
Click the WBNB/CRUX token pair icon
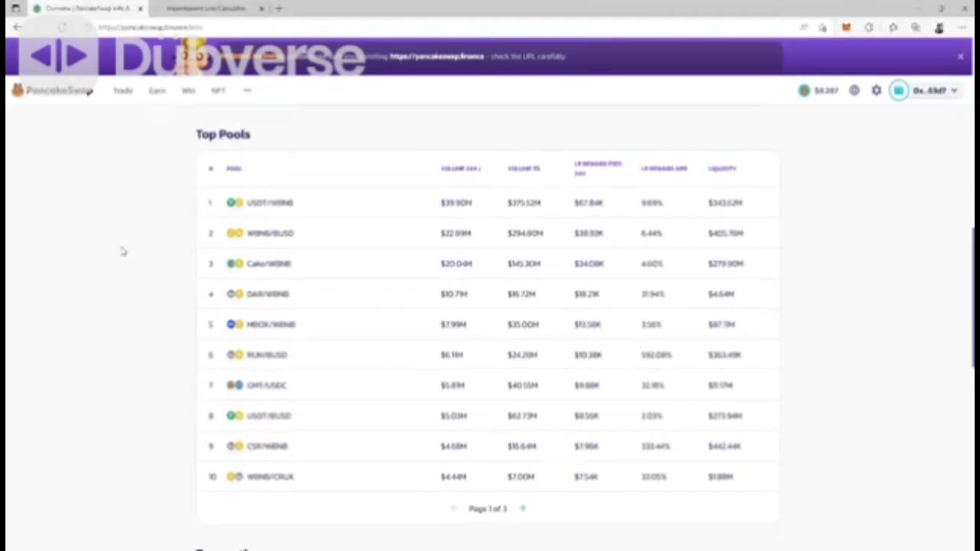coord(235,477)
